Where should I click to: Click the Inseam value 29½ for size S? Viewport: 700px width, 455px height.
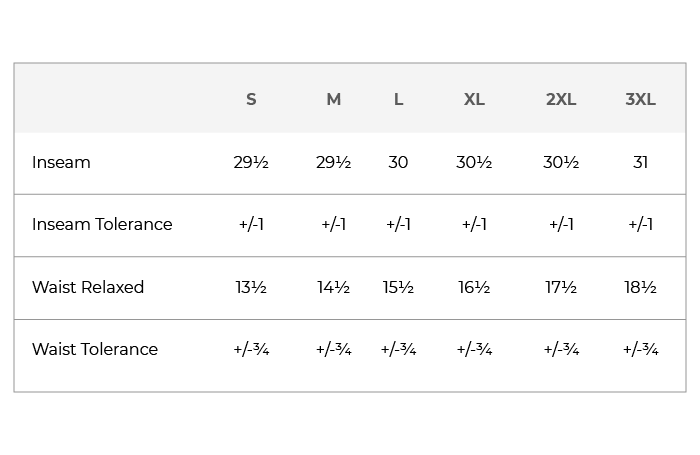[x=251, y=162]
